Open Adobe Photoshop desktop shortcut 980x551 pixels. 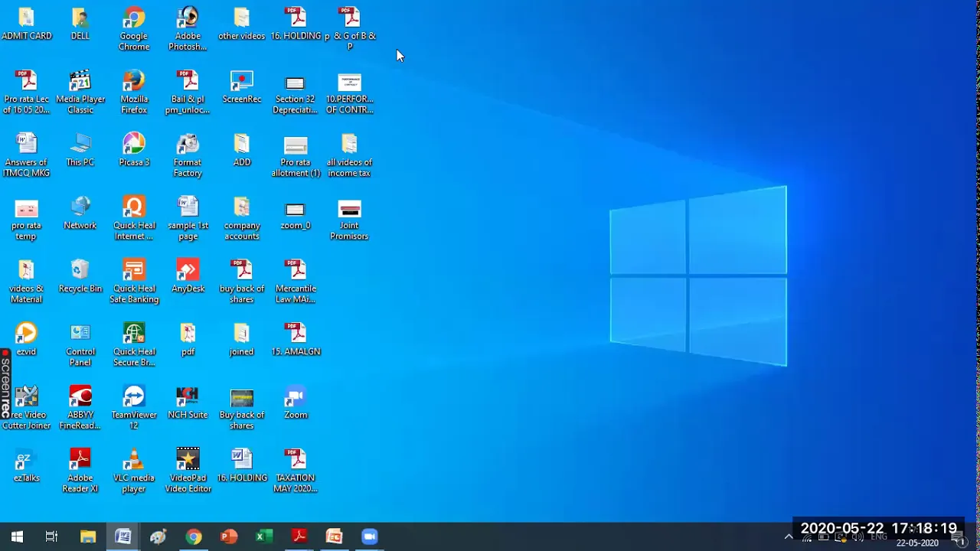click(188, 29)
